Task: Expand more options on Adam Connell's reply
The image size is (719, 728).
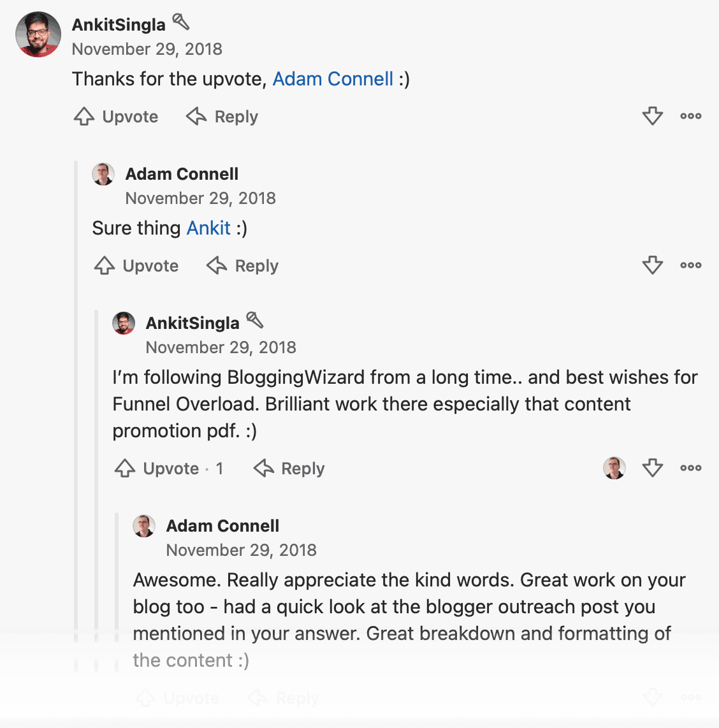Action: [x=691, y=266]
